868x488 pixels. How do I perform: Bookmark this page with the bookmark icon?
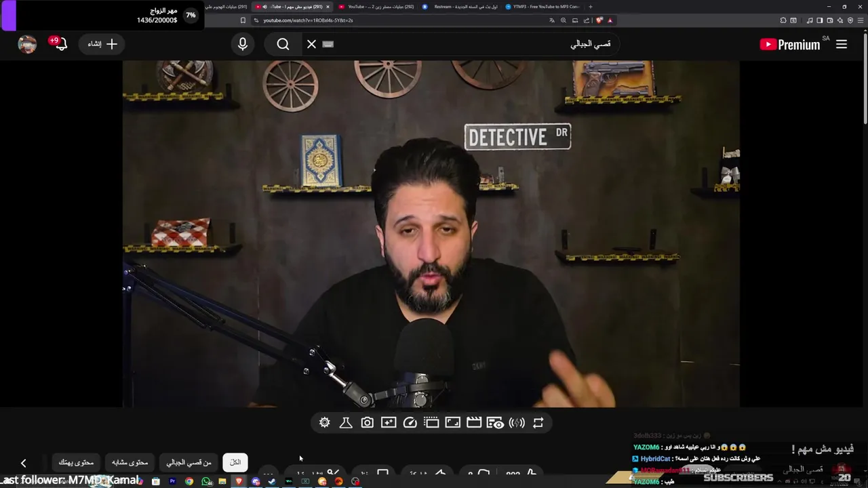[x=243, y=20]
